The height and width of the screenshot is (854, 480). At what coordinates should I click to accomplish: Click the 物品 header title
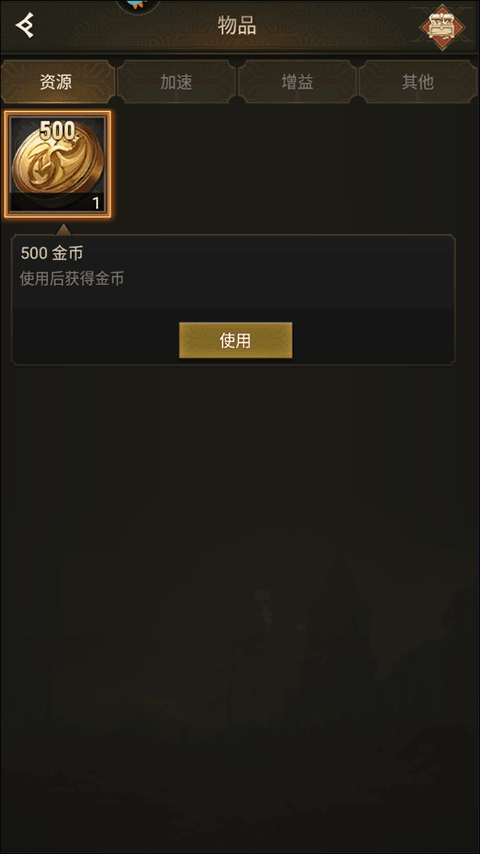(237, 26)
